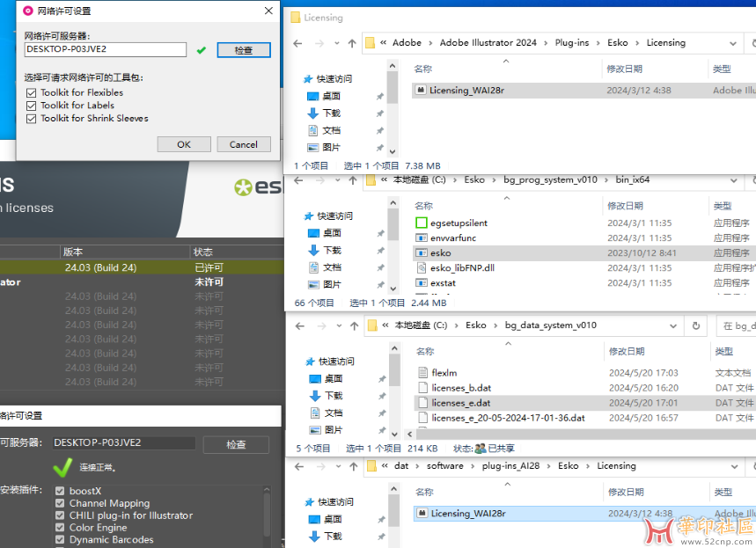Sort by 修改日期 in the bin_ix64 window
Image resolution: width=756 pixels, height=548 pixels.
tap(625, 206)
